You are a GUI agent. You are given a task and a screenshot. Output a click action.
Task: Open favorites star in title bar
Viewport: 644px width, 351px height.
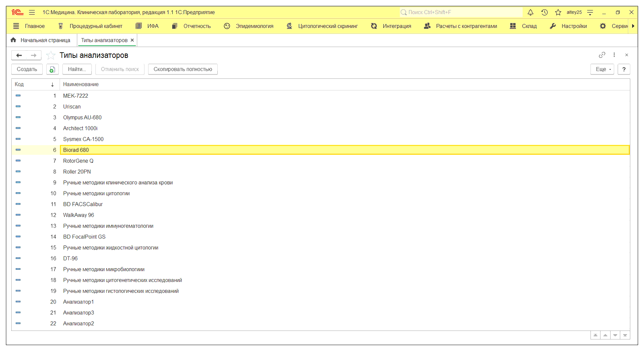pyautogui.click(x=558, y=12)
